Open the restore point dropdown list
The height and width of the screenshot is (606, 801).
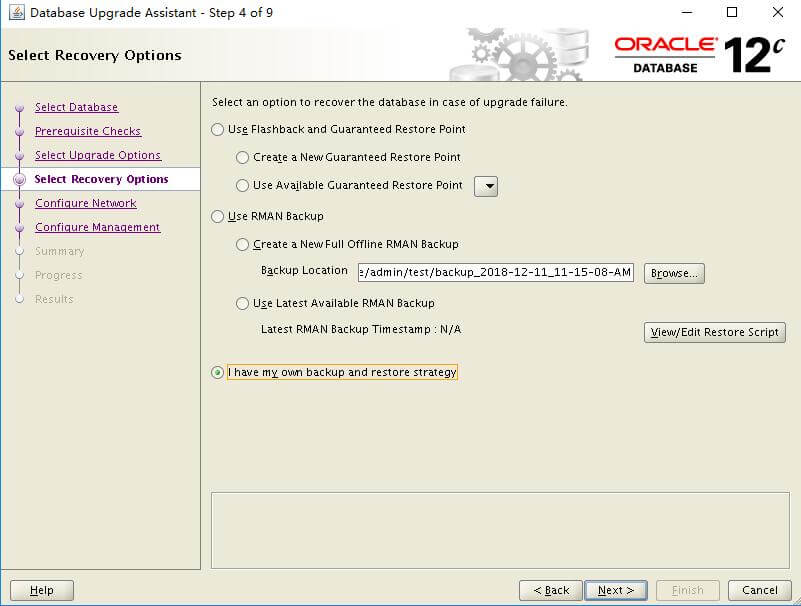point(486,187)
